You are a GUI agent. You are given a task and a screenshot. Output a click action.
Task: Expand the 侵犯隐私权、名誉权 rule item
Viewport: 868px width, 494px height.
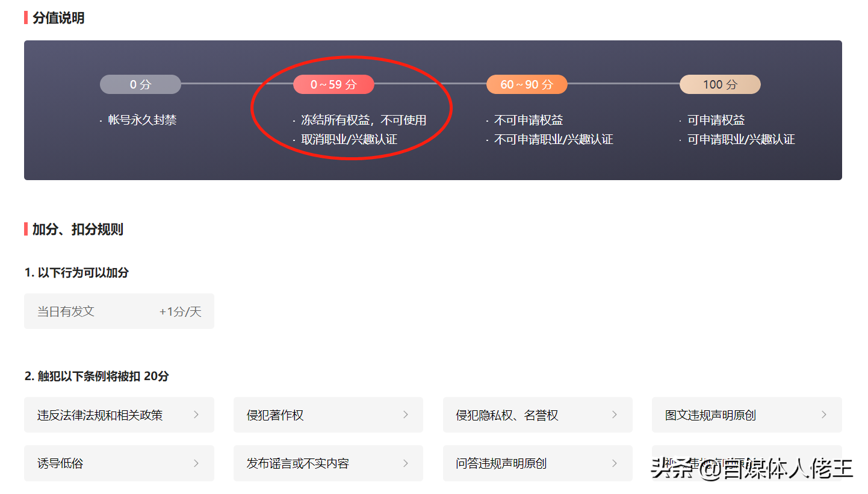pyautogui.click(x=538, y=414)
